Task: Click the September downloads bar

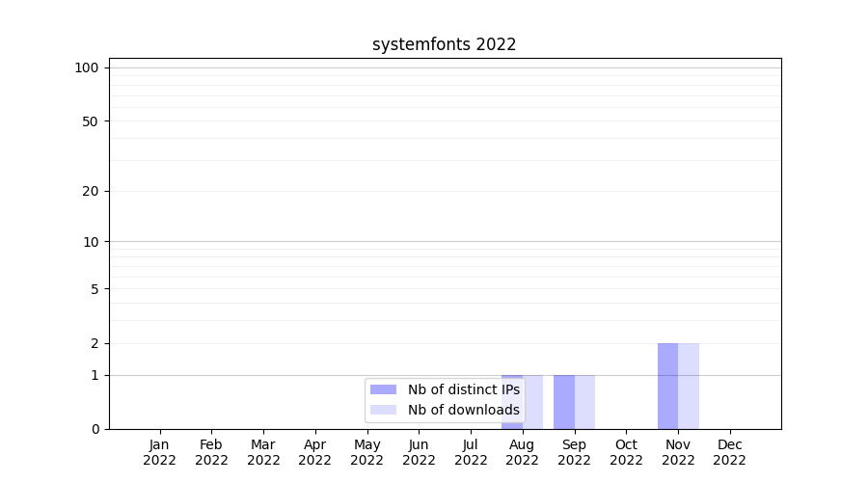Action: [x=584, y=401]
